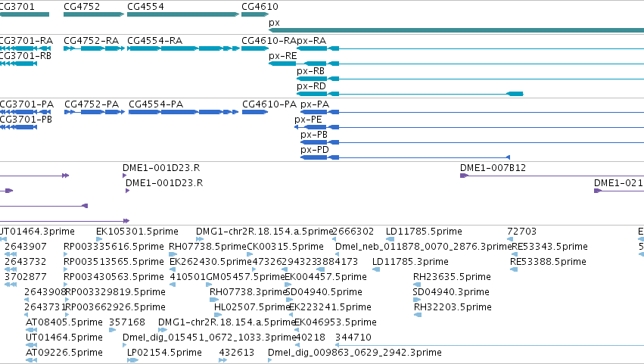The height and width of the screenshot is (364, 644).
Task: Select clone DME1-007B12
Action: (493, 168)
